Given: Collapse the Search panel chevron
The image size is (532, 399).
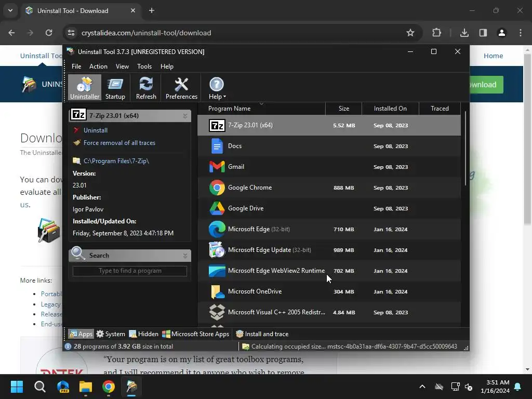Looking at the screenshot, I should pyautogui.click(x=185, y=256).
